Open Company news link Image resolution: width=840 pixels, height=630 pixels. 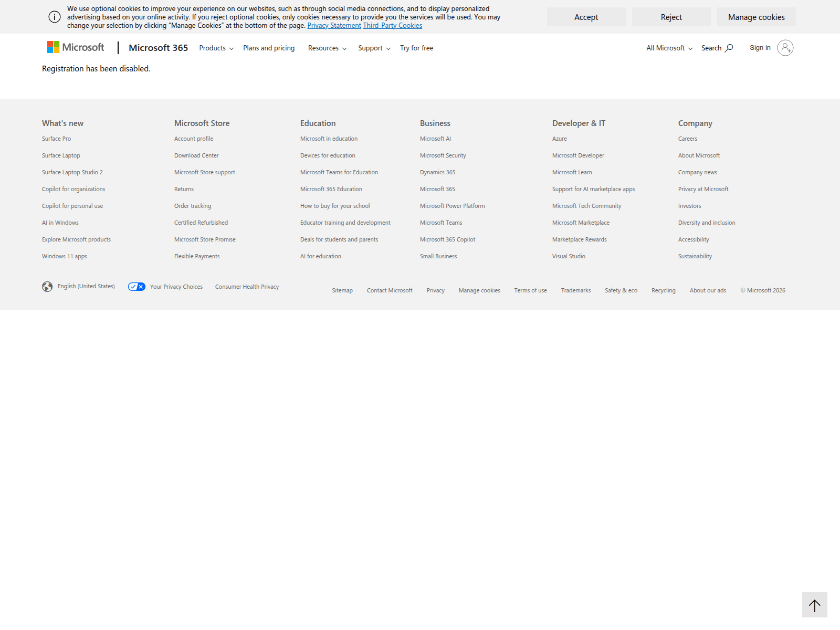(698, 172)
